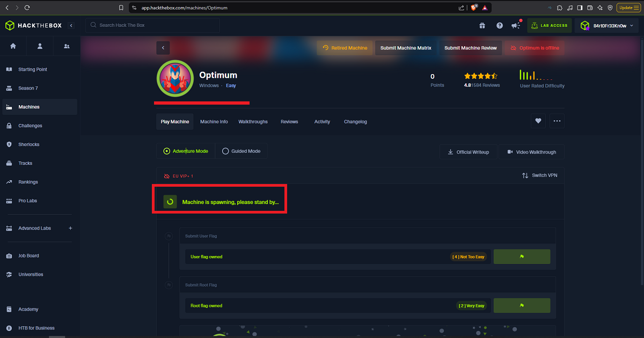The image size is (644, 338).
Task: Open Pro Labs in sidebar
Action: pyautogui.click(x=40, y=201)
